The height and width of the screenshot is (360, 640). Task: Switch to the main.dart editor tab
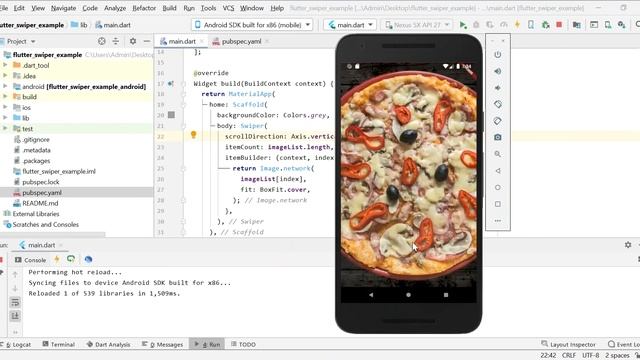tap(181, 41)
